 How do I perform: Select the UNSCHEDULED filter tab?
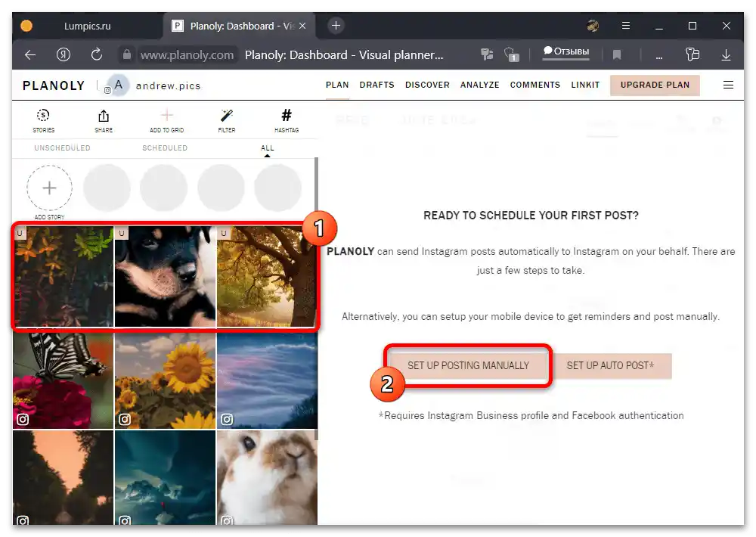click(62, 148)
